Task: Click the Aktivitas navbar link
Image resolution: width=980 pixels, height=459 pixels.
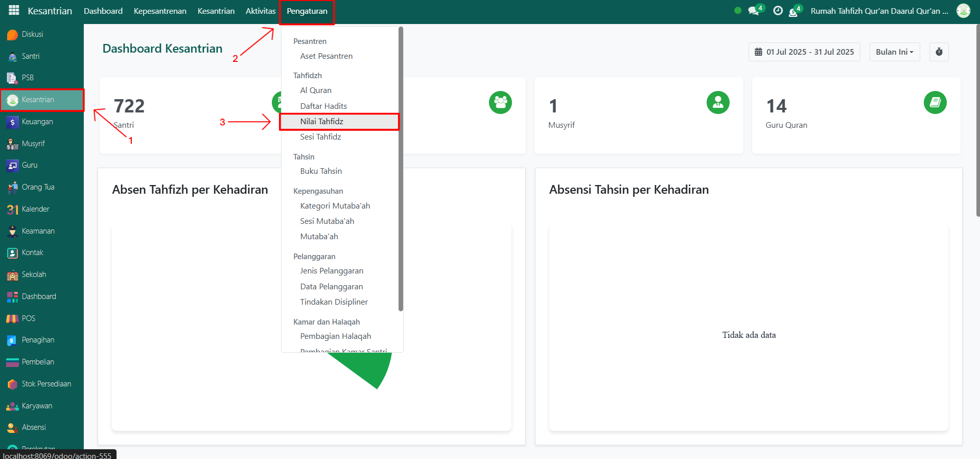Action: tap(260, 11)
